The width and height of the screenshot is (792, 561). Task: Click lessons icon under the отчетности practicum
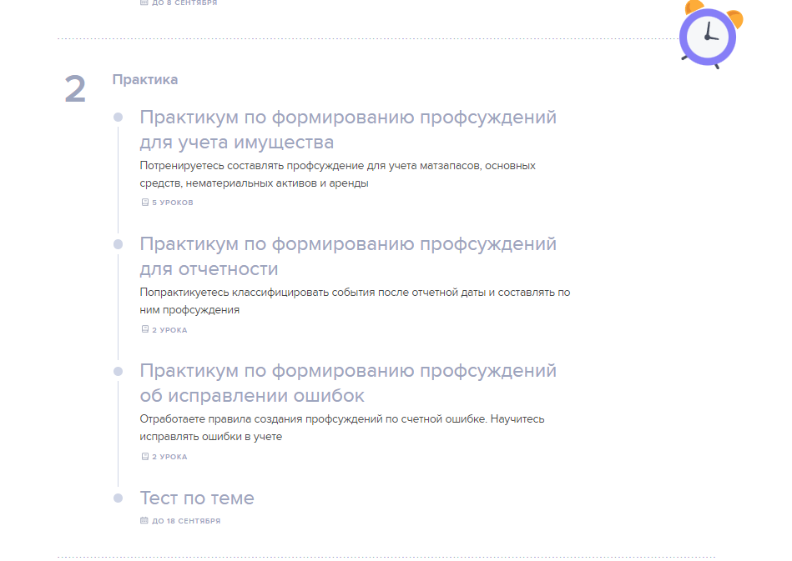[x=145, y=329]
